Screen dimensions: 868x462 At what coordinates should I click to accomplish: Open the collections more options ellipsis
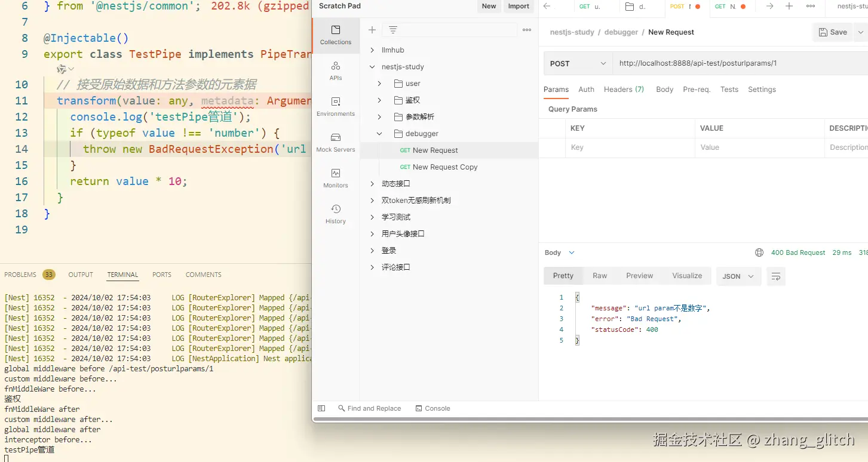[x=527, y=30]
